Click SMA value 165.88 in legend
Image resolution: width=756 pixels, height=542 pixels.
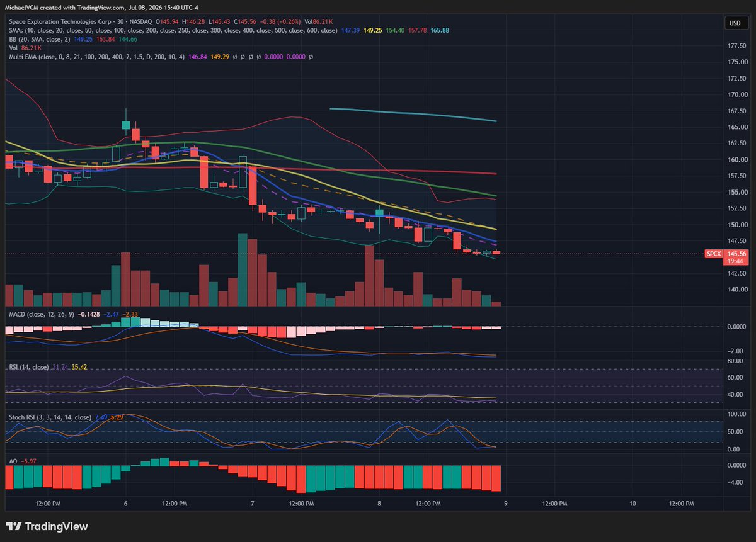click(440, 30)
